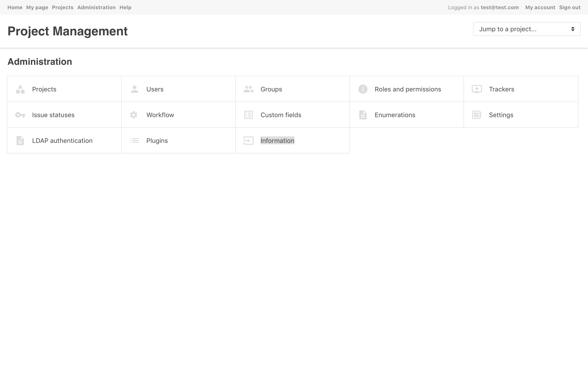Click the arrow-box icon beside Information
This screenshot has height=379, width=588.
[x=248, y=141]
